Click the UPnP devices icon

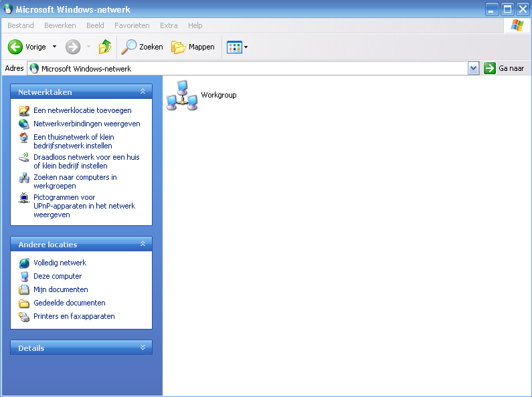tap(23, 198)
